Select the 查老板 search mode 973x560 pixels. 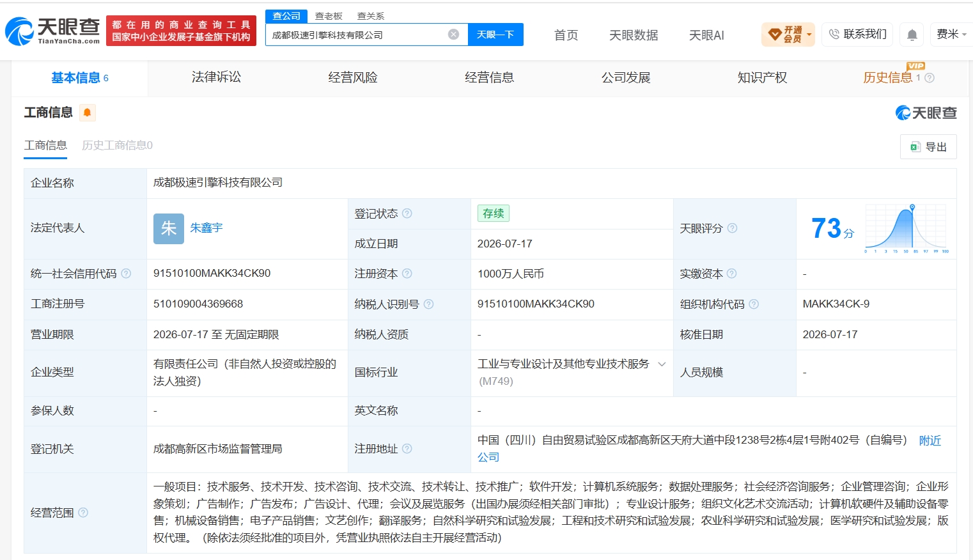point(329,16)
